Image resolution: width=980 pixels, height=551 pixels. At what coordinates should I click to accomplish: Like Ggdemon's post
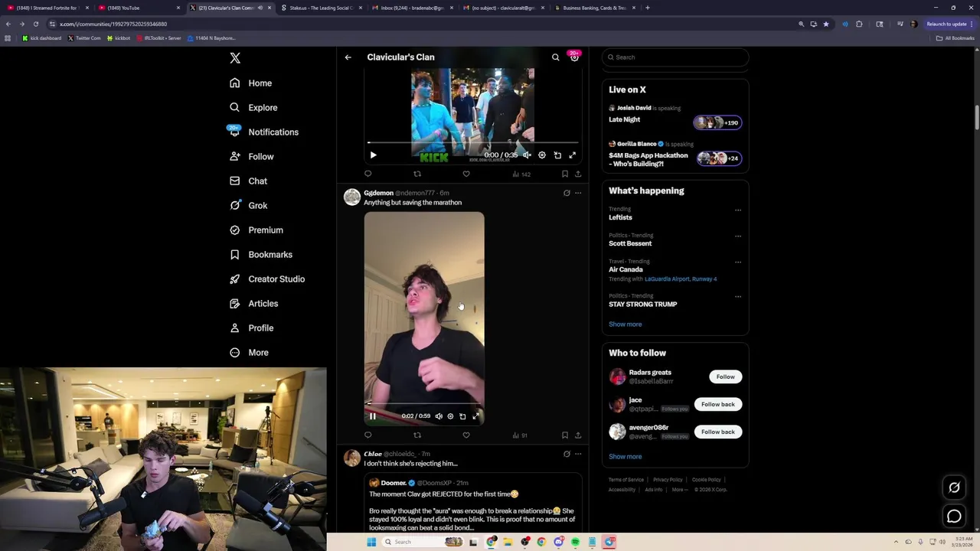tap(466, 435)
